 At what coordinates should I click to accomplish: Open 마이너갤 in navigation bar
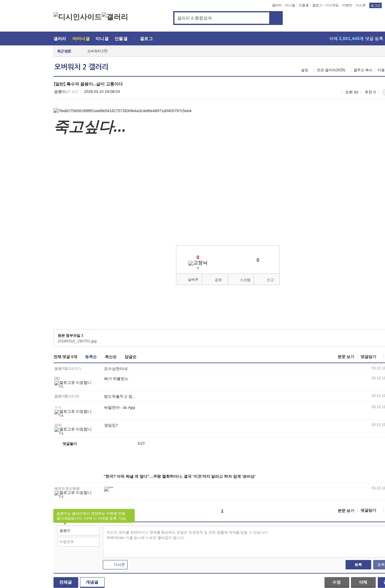coord(81,39)
